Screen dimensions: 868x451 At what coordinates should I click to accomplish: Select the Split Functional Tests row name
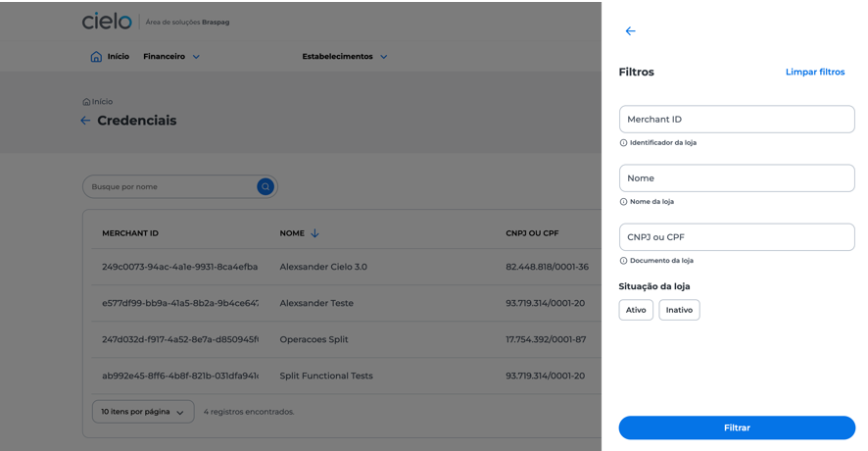click(326, 376)
